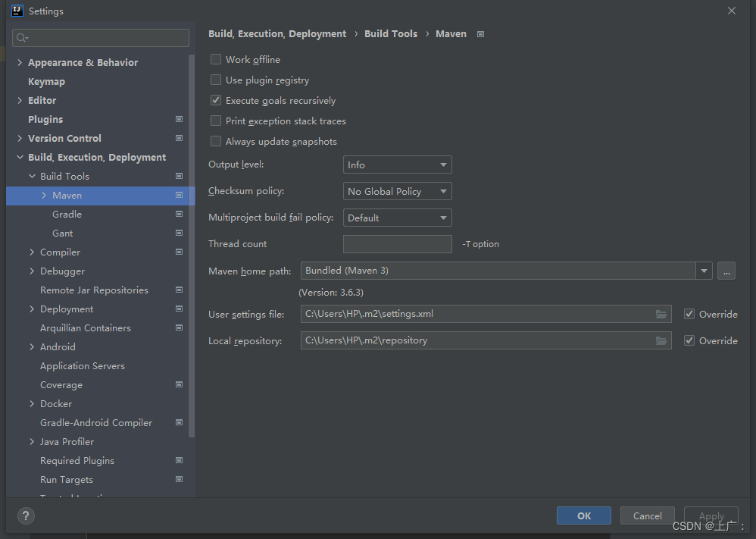This screenshot has width=756, height=539.
Task: Uncheck Execute goals recursively
Action: pos(216,100)
